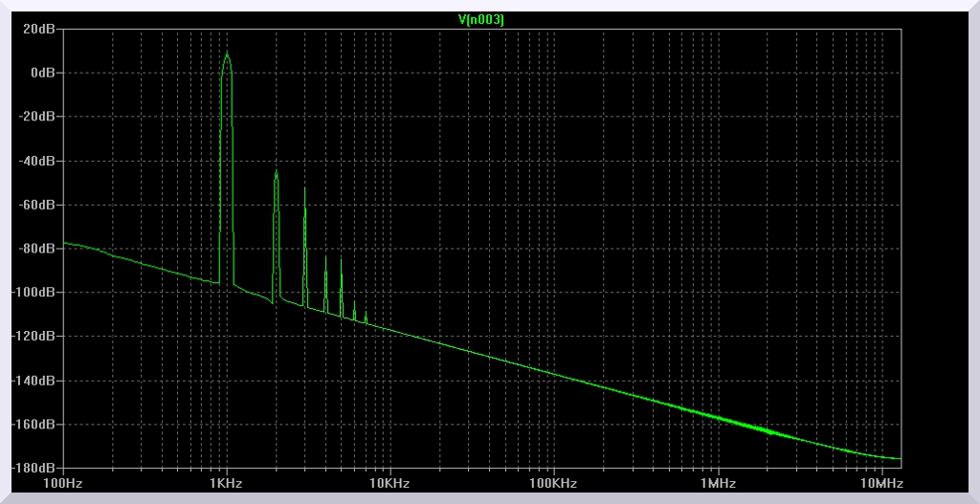The width and height of the screenshot is (980, 504).
Task: Click the trace end near 10MHz at -176dB
Action: tap(899, 458)
